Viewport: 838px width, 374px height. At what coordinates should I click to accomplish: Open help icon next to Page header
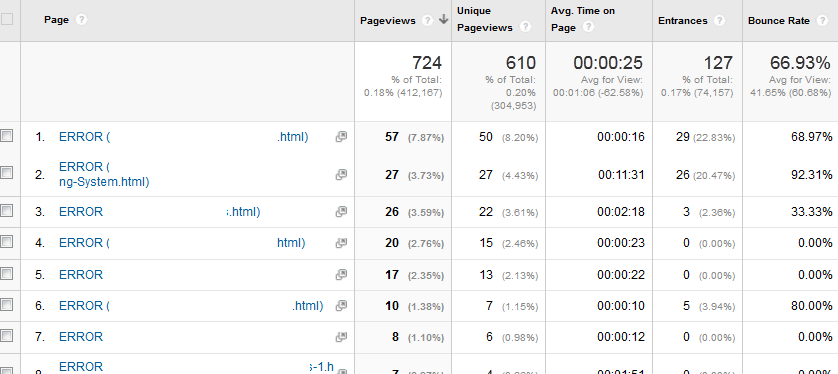click(81, 20)
